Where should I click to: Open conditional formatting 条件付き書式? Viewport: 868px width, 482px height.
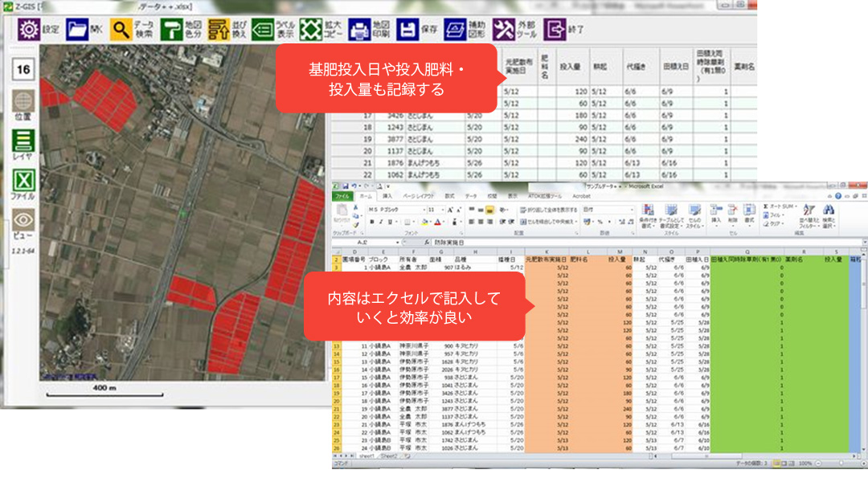click(x=647, y=216)
